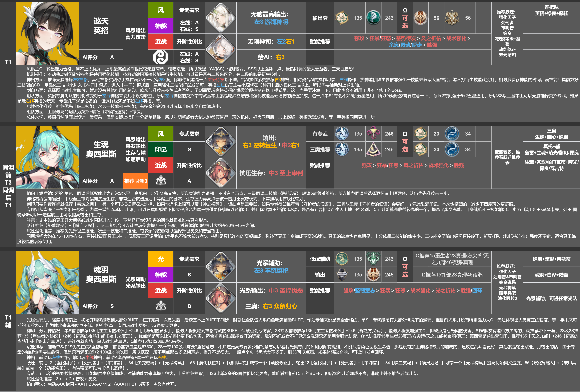Click the avatar beside 抗压生存 中3 至上审判

(x=221, y=173)
